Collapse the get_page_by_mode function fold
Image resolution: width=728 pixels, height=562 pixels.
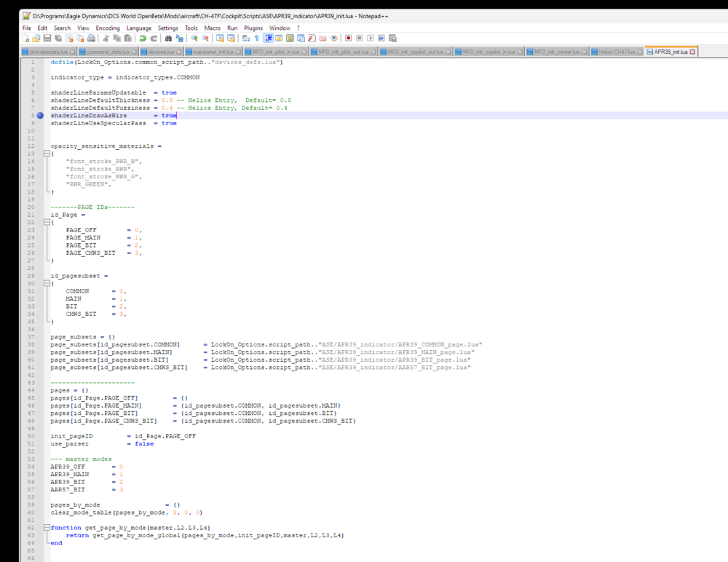coord(45,527)
